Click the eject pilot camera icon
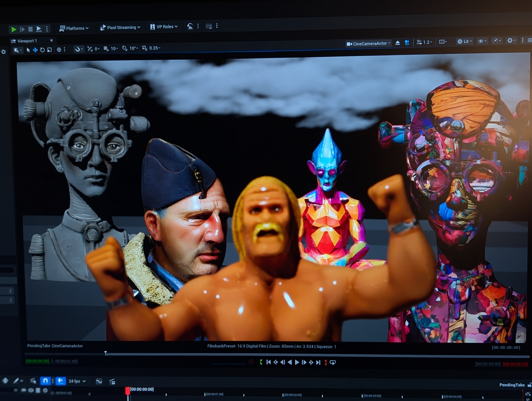532x401 pixels. (398, 43)
